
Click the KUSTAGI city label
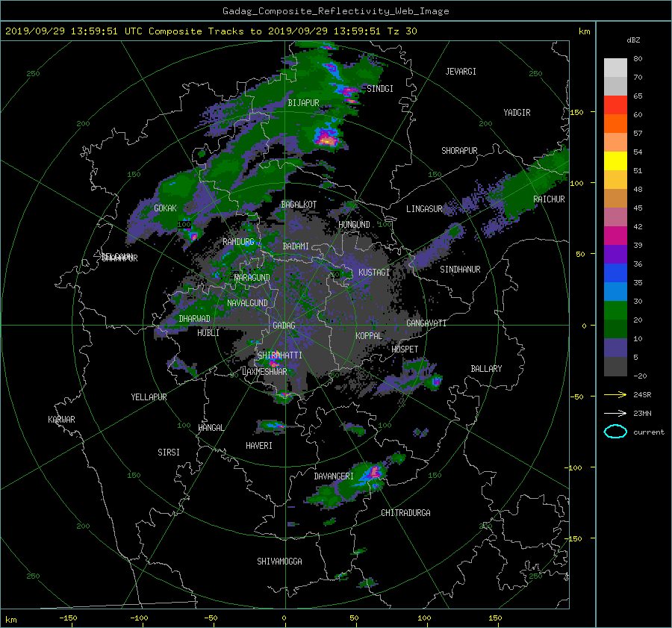tap(374, 273)
